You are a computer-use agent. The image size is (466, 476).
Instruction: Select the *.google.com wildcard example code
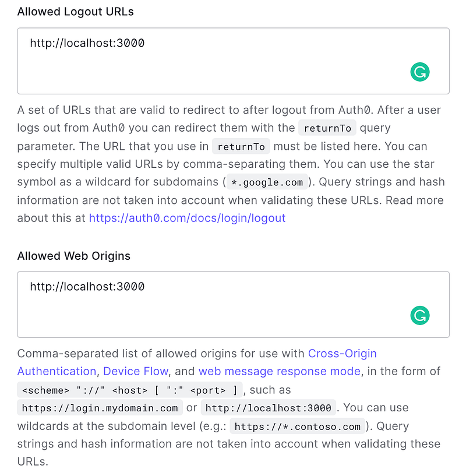pos(267,182)
